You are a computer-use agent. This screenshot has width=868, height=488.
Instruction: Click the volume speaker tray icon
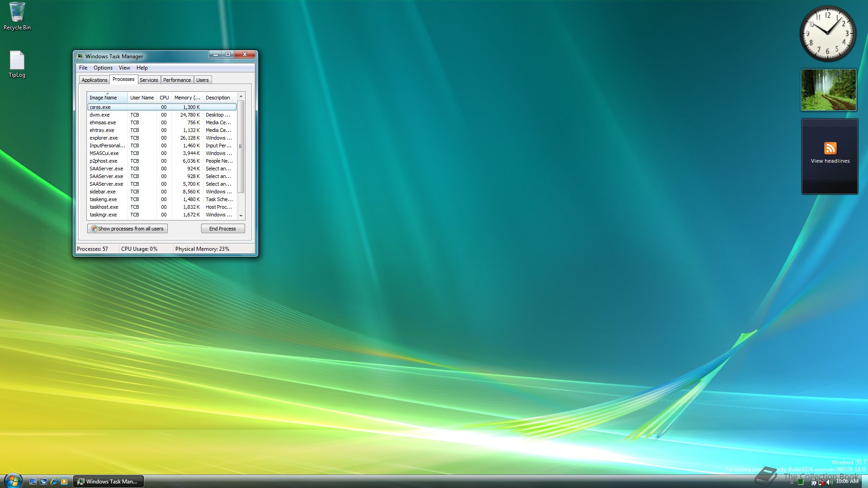coord(829,482)
